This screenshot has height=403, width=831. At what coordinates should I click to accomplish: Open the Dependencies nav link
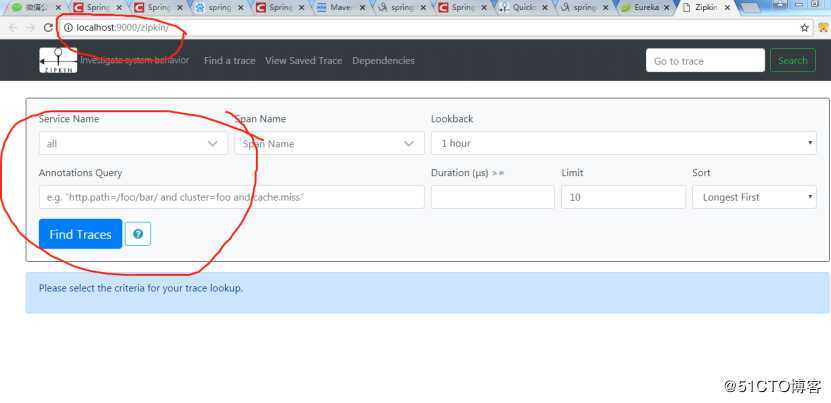383,60
